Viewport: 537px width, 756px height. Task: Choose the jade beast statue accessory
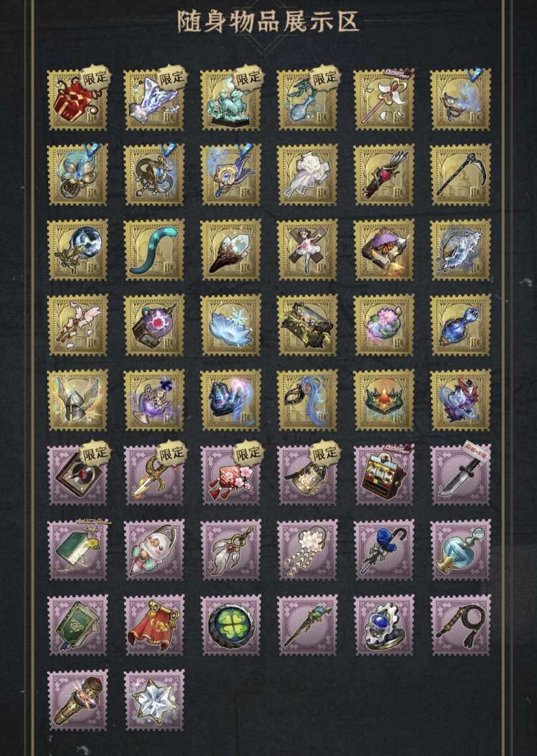231,100
